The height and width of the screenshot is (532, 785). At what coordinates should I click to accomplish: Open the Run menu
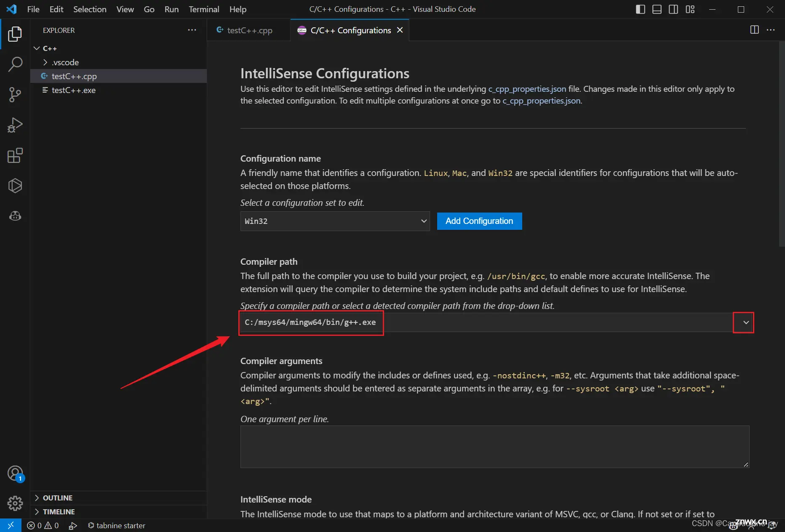[x=171, y=9]
